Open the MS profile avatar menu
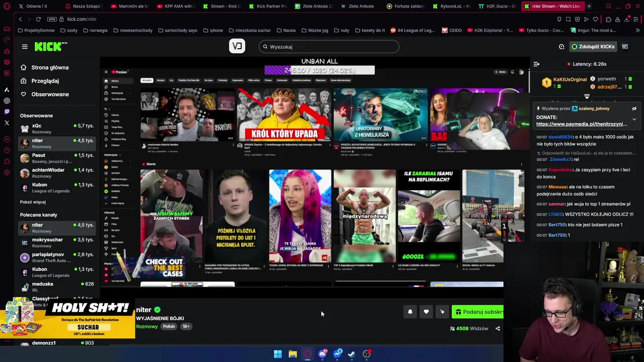The height and width of the screenshot is (362, 644). tap(625, 47)
